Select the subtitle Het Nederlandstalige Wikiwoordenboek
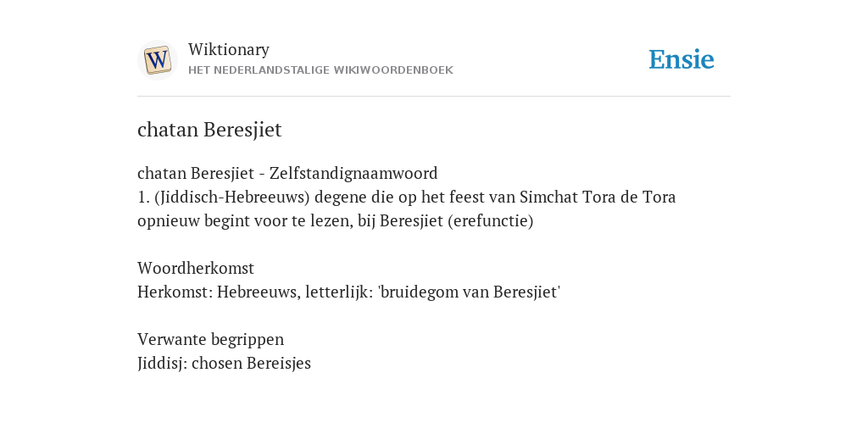The image size is (868, 434). [320, 70]
